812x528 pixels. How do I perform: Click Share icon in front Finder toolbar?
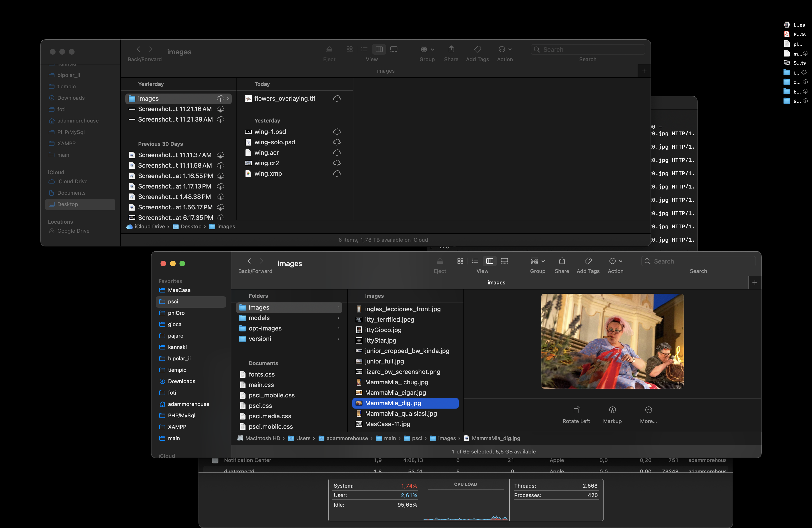coord(562,261)
